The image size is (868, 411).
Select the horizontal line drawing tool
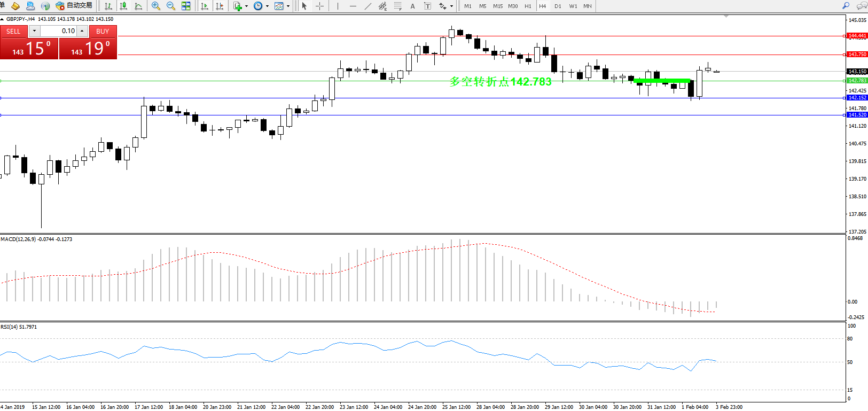(x=353, y=6)
